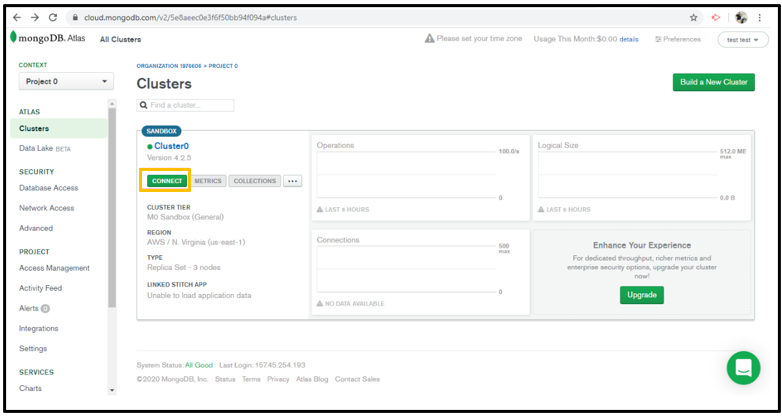Reload the page with the refresh icon
Viewport: 782px width, 416px height.
[x=52, y=17]
